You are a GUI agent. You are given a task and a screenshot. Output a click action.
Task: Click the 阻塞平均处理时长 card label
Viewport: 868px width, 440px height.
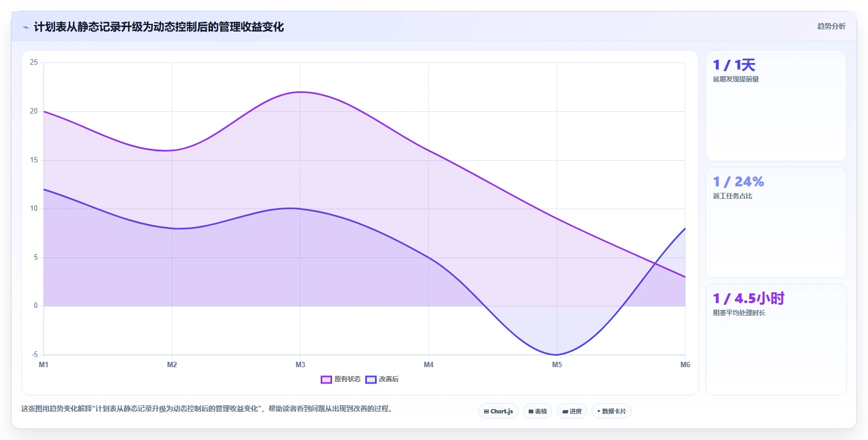(x=739, y=313)
